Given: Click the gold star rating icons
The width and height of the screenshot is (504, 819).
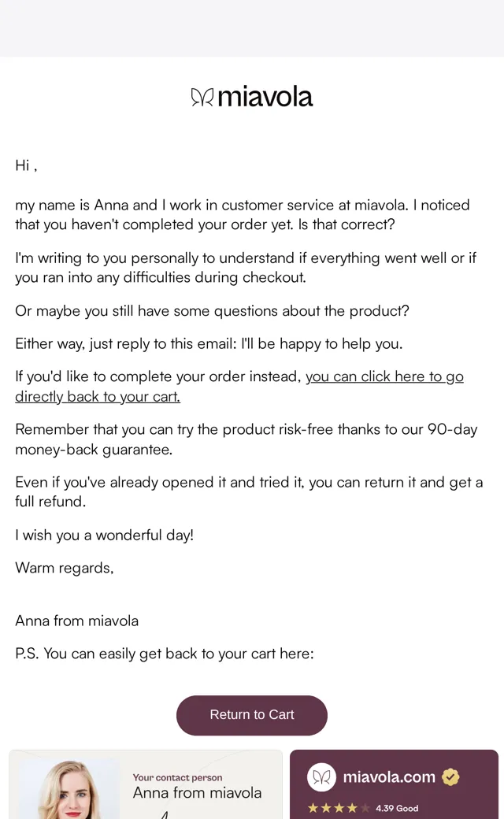Looking at the screenshot, I should point(338,808).
